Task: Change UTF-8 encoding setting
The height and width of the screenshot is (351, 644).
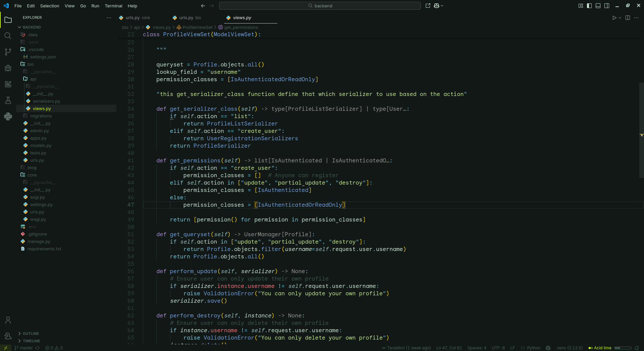Action: 498,348
